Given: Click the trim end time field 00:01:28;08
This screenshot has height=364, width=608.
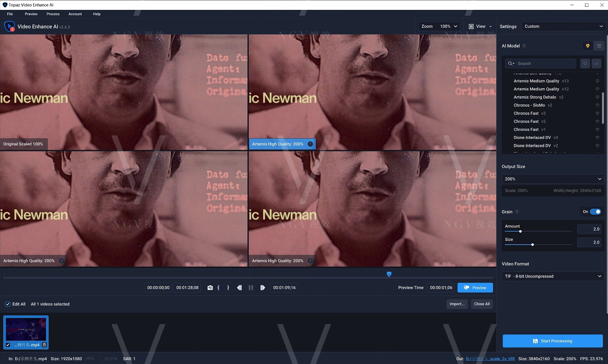Looking at the screenshot, I should tap(187, 288).
